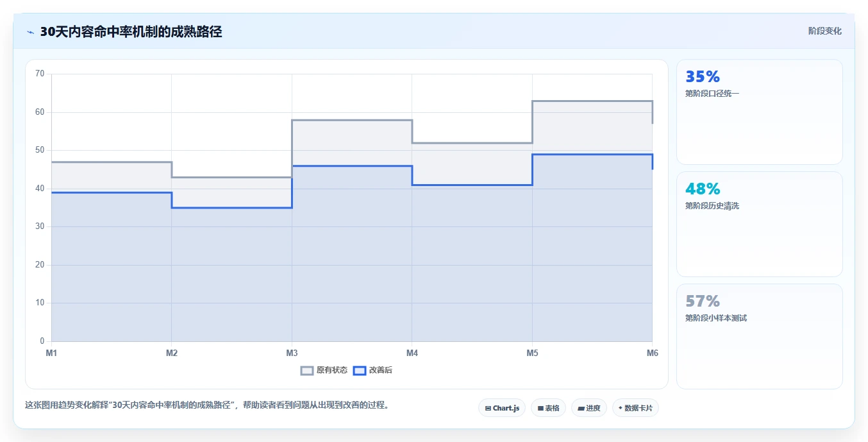Viewport: 868px width, 442px height.
Task: Open the 48% 第阶段历史清洗 card
Action: 759,225
